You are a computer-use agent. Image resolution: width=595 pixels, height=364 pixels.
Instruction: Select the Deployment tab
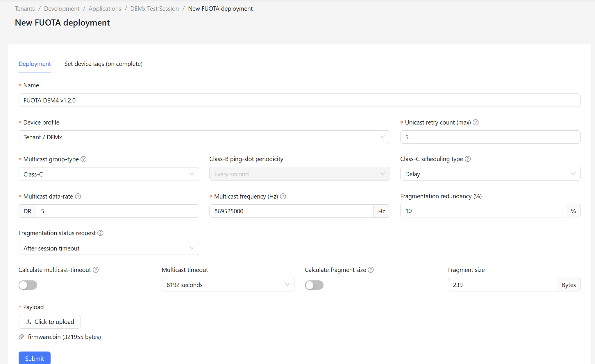tap(35, 64)
